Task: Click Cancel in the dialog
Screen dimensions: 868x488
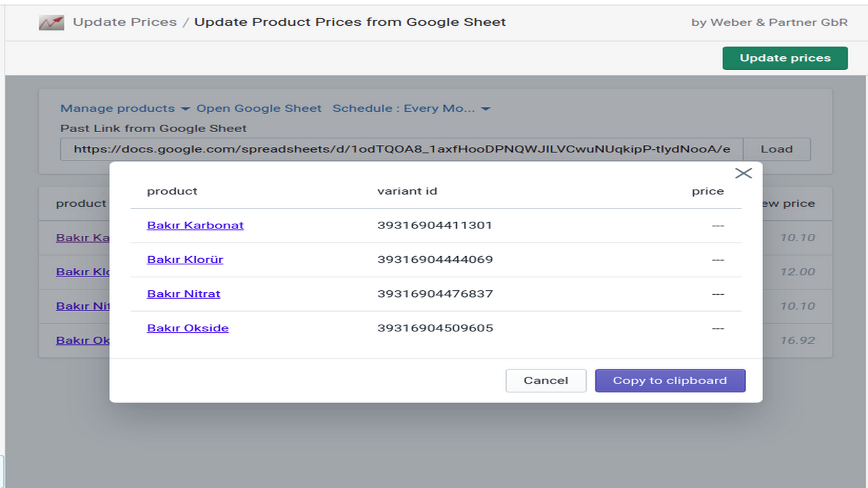Action: point(545,380)
